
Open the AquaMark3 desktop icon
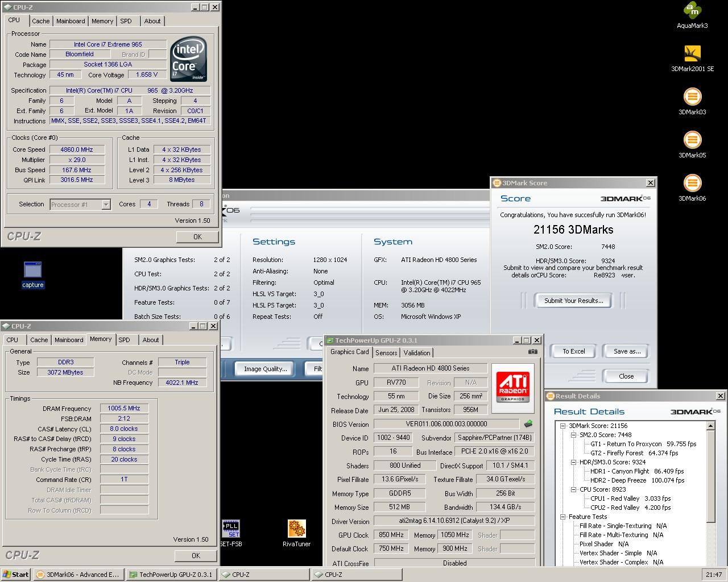(692, 15)
